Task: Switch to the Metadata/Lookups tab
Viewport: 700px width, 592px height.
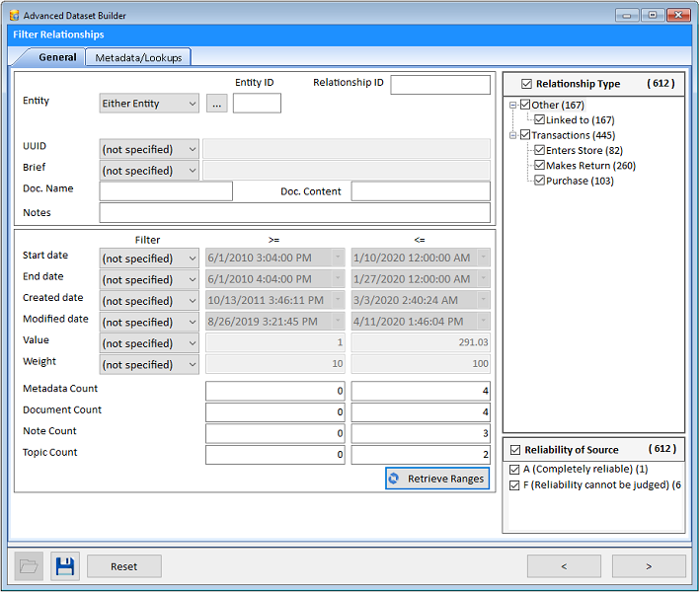Action: tap(138, 57)
